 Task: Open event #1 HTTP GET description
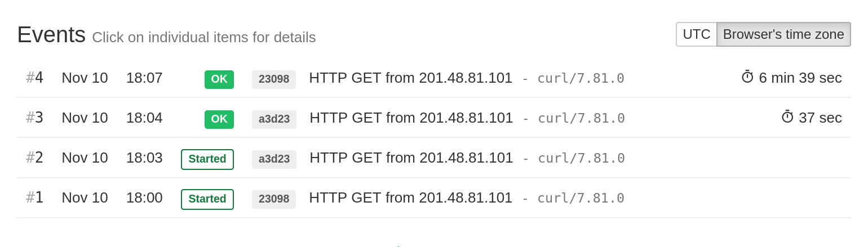pyautogui.click(x=410, y=198)
